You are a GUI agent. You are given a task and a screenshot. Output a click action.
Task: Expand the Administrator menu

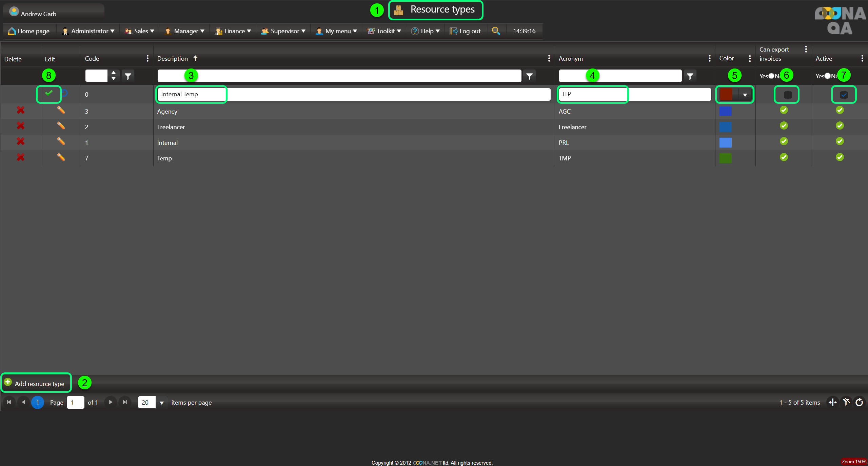(x=89, y=31)
